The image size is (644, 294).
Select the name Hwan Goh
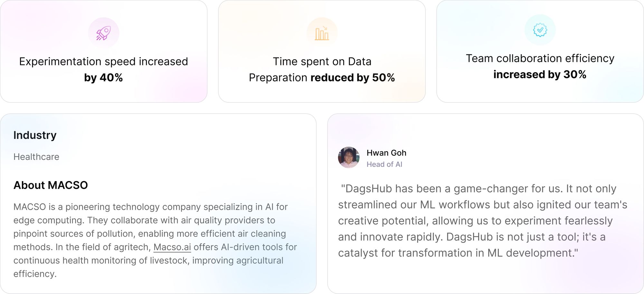(x=386, y=153)
